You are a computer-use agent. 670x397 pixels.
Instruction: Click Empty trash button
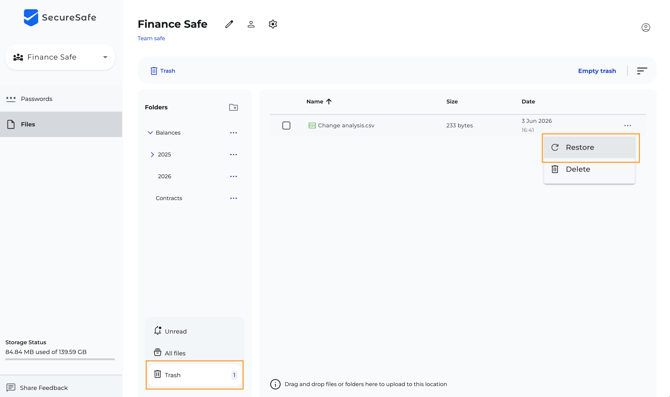coord(597,71)
